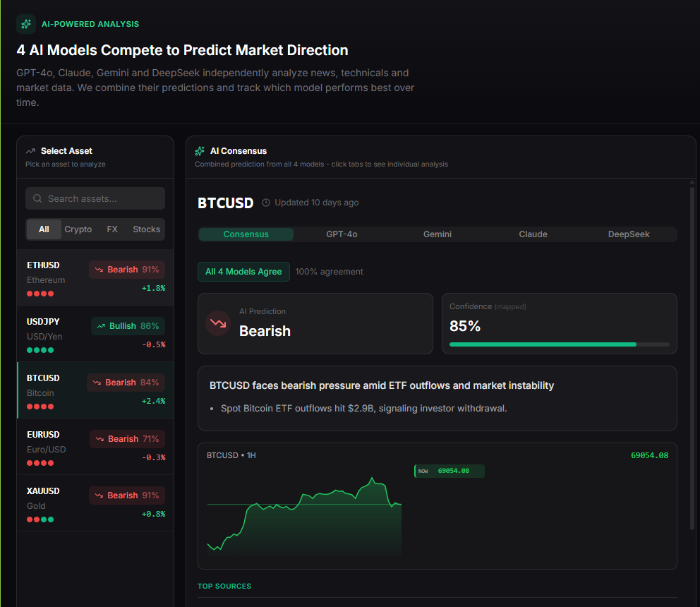Click the All 4 Models Agree badge
Viewport: 700px width, 607px height.
click(243, 271)
